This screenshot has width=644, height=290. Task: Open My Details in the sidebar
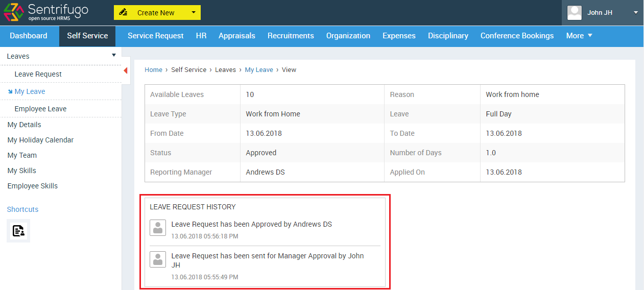pos(24,125)
